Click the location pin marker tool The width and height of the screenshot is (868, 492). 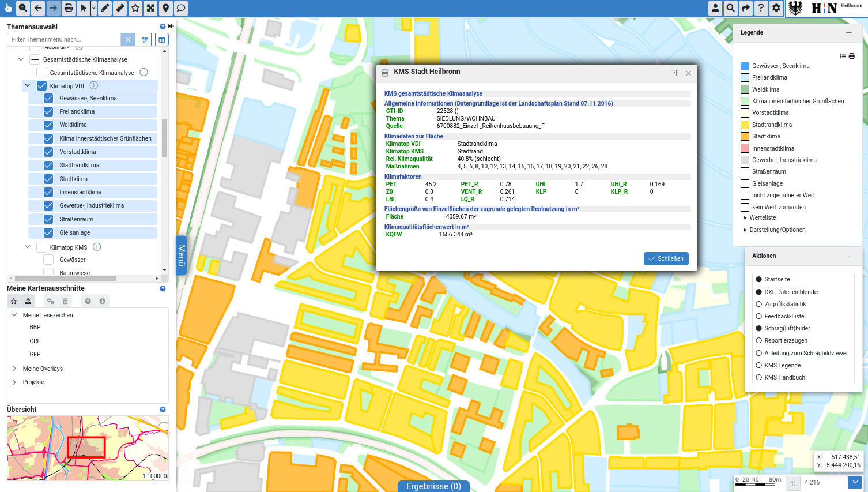(165, 8)
